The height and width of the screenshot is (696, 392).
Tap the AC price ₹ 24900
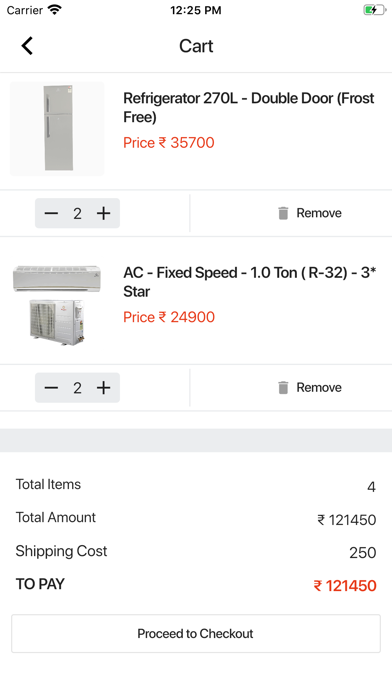pyautogui.click(x=169, y=317)
